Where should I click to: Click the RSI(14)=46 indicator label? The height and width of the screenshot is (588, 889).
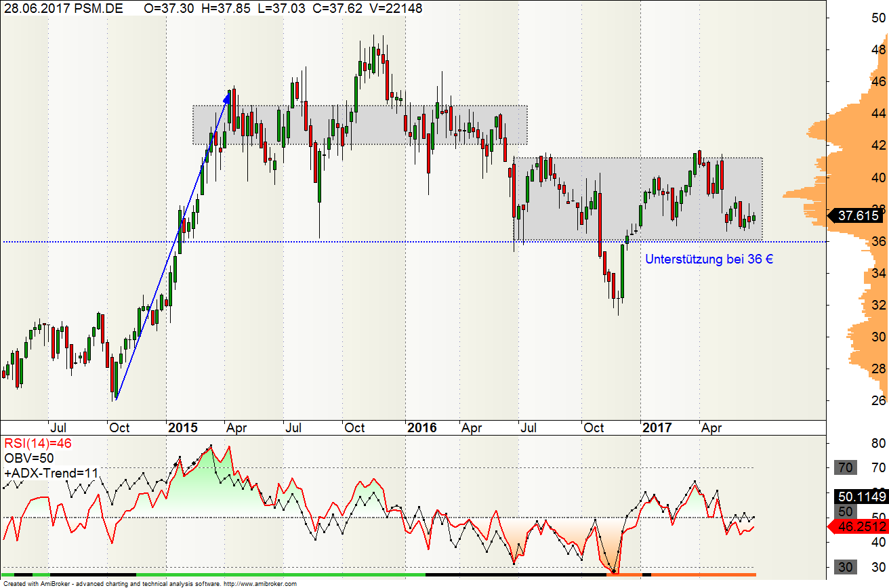38,444
